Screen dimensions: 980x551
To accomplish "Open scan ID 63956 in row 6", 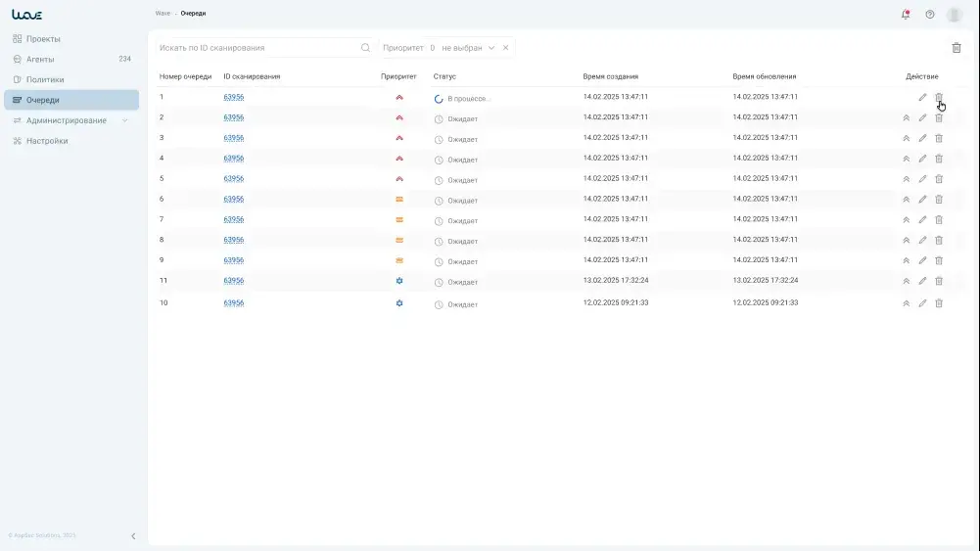I will 234,200.
